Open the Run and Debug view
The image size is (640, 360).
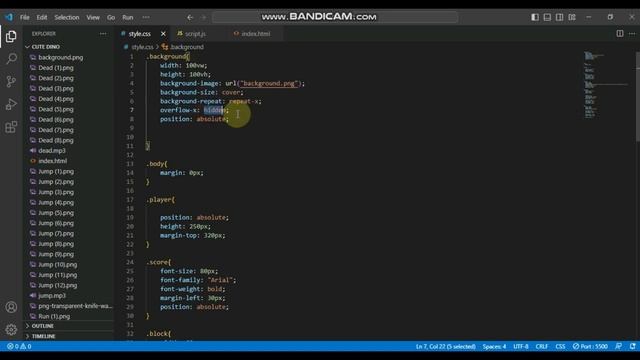point(11,104)
